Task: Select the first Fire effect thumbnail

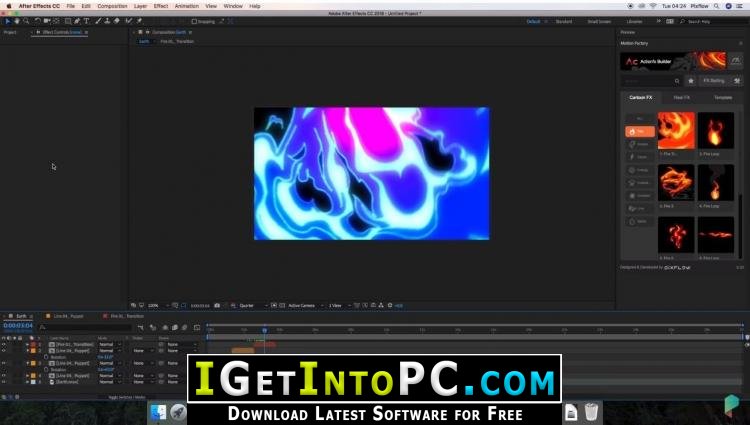Action: 676,131
